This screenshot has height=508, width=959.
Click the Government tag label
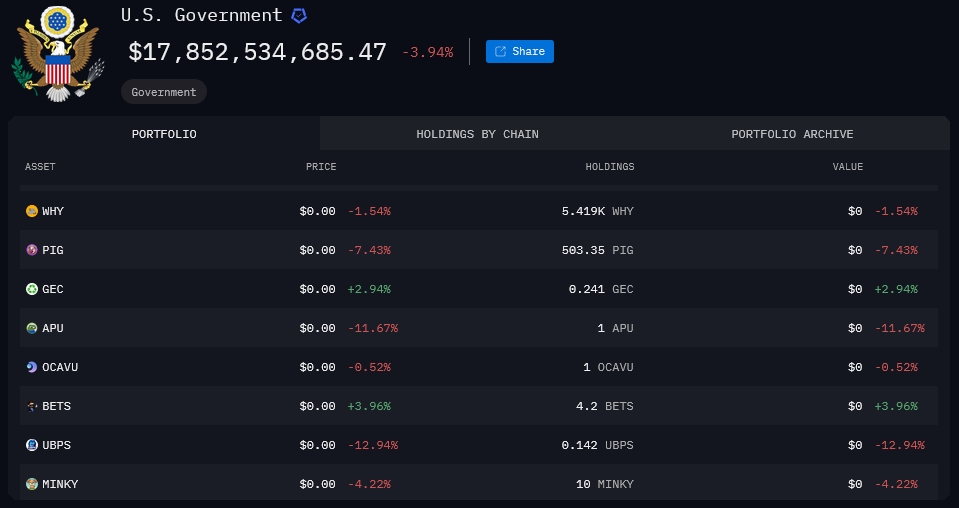[x=164, y=92]
